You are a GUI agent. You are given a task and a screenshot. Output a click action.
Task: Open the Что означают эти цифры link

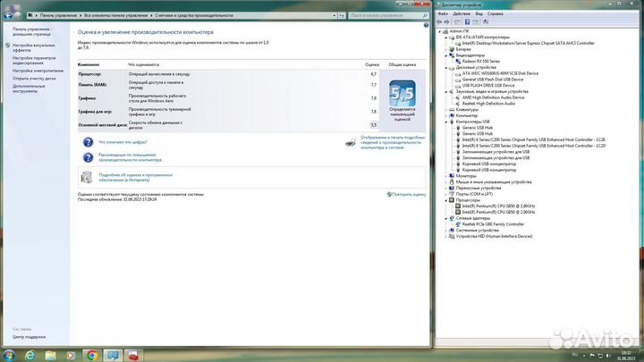123,142
